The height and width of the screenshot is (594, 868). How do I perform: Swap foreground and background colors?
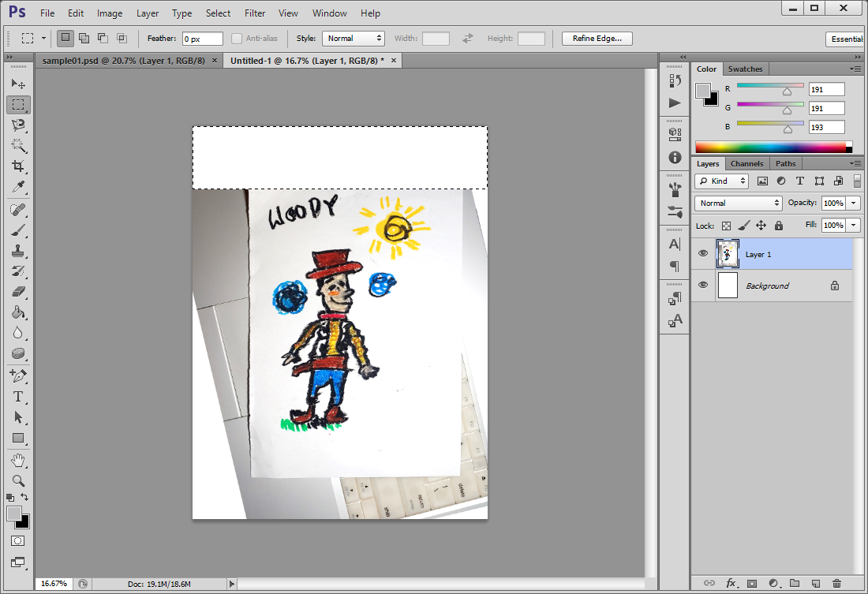[x=24, y=497]
